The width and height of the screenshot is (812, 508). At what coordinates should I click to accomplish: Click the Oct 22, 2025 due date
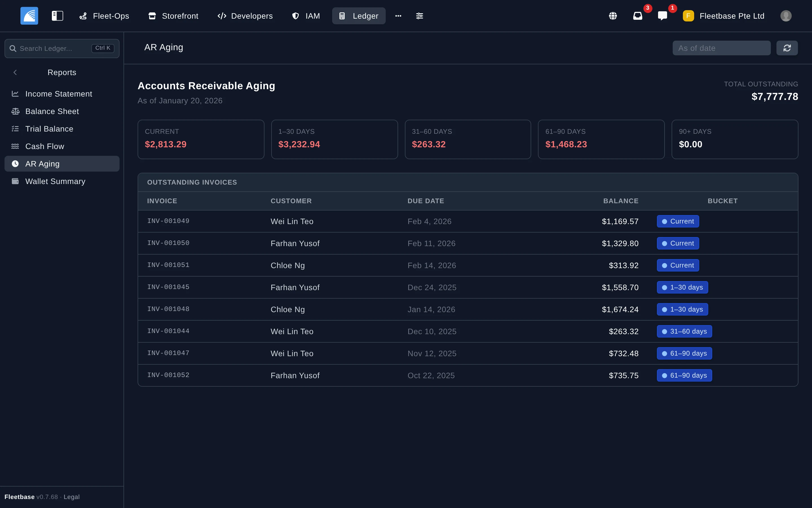[431, 375]
